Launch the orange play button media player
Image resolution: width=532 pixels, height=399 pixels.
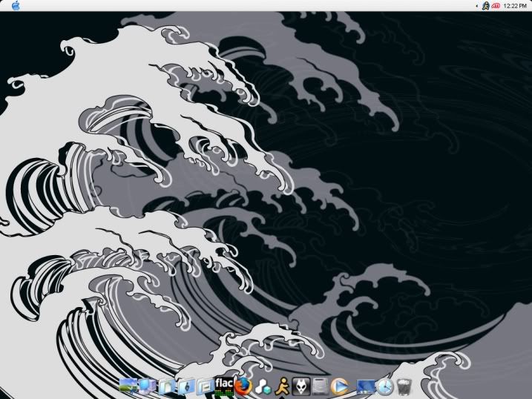pos(340,386)
